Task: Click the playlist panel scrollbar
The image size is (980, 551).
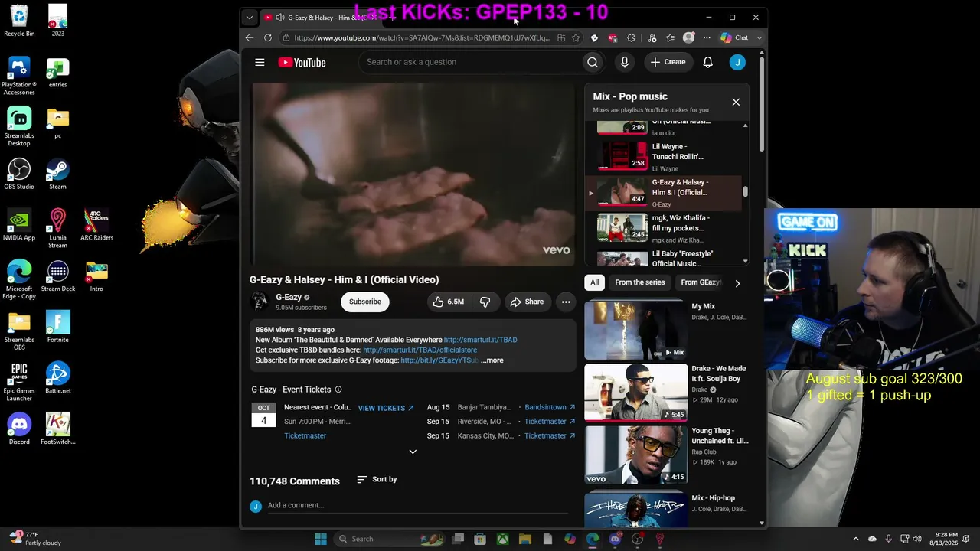Action: [x=745, y=192]
